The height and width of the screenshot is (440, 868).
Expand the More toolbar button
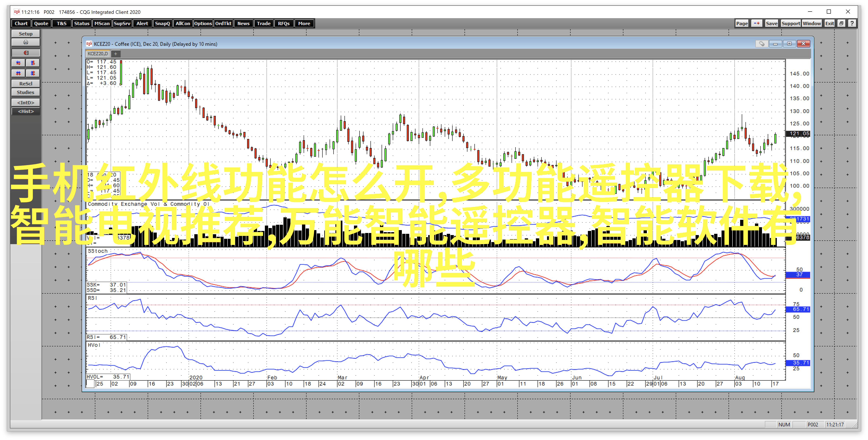[304, 23]
